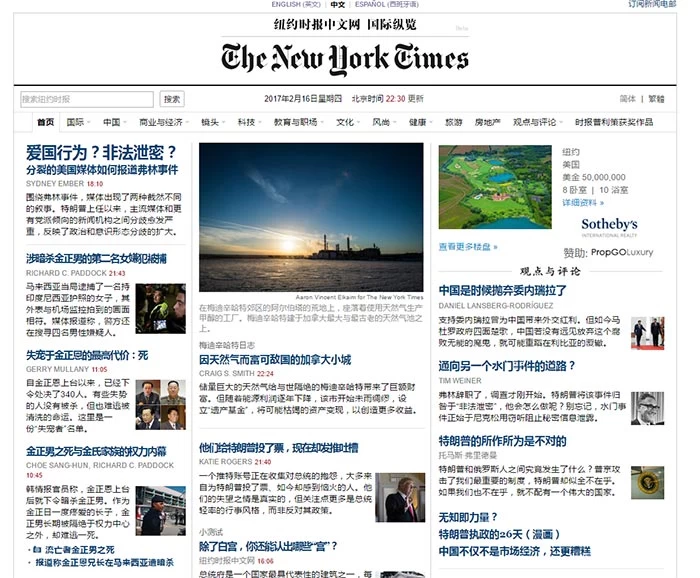Expand the 文化 navigation dropdown
The width and height of the screenshot is (700, 578).
348,122
